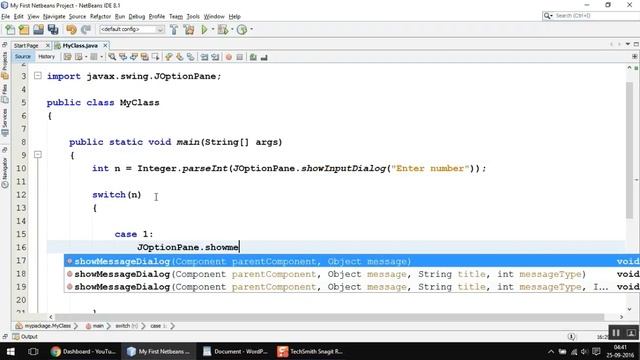The image size is (640, 360).
Task: Collapse the main method fold on line 9
Action: tap(38, 155)
